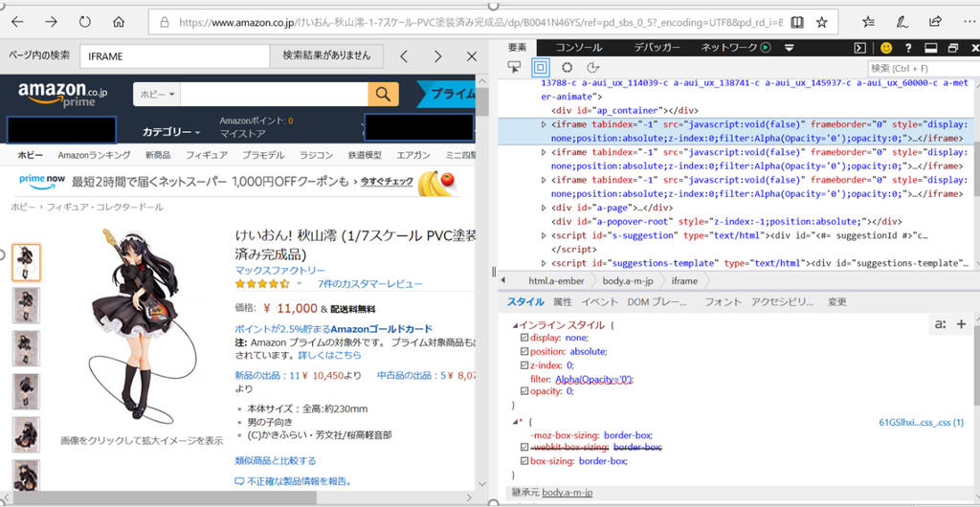Activate the DevTools select element tool

click(x=514, y=67)
